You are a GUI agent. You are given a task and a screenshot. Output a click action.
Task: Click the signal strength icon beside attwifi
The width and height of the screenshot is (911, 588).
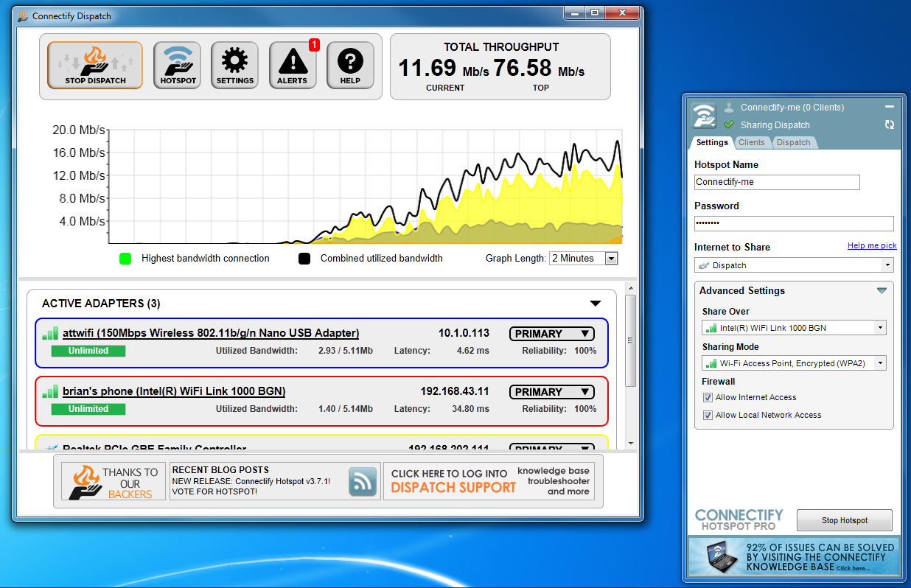[50, 332]
